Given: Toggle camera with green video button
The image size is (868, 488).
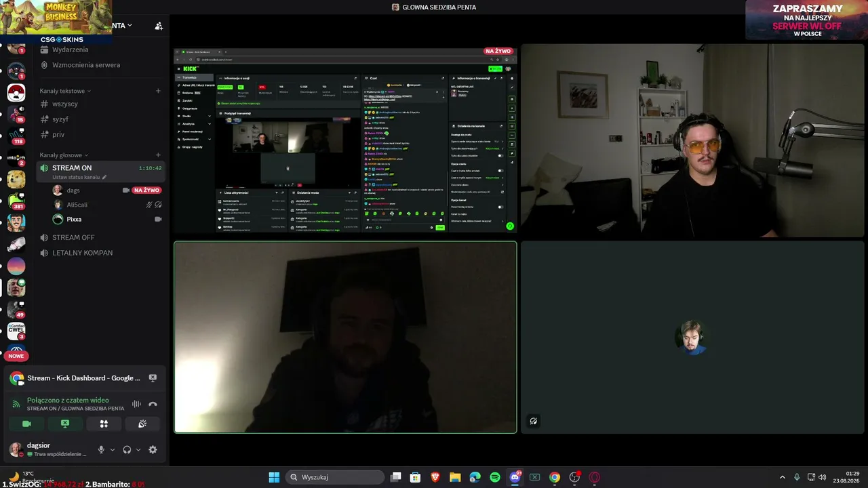Looking at the screenshot, I should click(26, 424).
